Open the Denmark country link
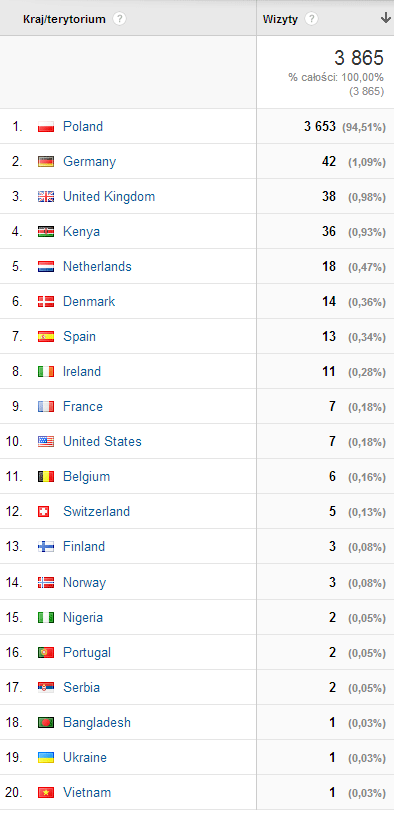The height and width of the screenshot is (822, 394). coord(89,301)
